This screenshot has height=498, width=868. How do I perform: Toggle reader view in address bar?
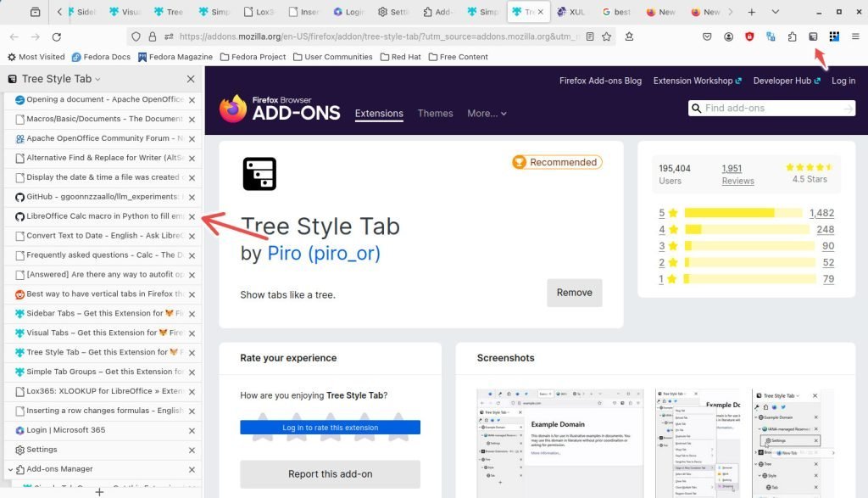(590, 36)
